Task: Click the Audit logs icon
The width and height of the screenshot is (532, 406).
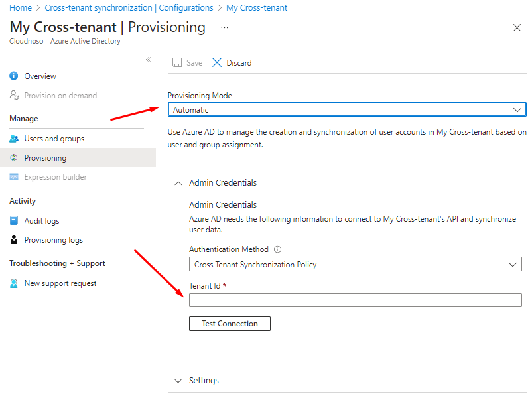Action: [x=14, y=221]
